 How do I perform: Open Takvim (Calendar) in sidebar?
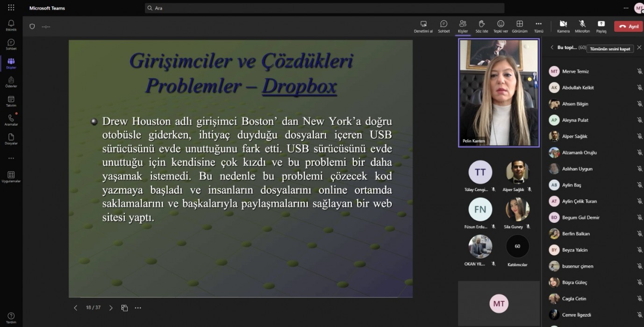[x=11, y=101]
